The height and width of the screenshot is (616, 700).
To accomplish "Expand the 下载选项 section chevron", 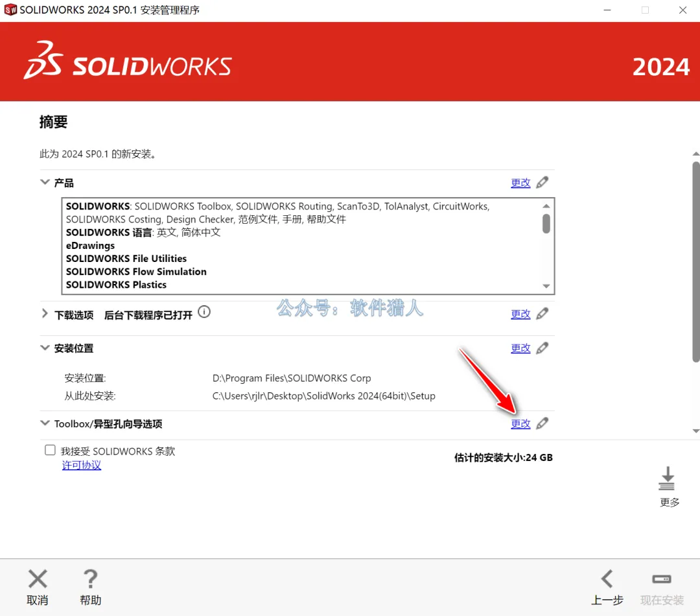I will click(x=45, y=314).
